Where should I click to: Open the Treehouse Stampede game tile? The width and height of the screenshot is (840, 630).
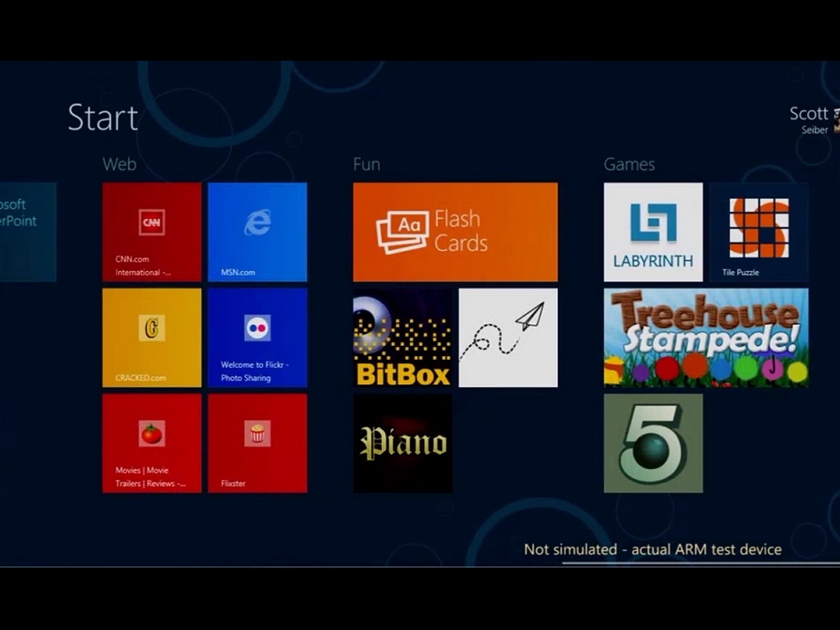(706, 337)
